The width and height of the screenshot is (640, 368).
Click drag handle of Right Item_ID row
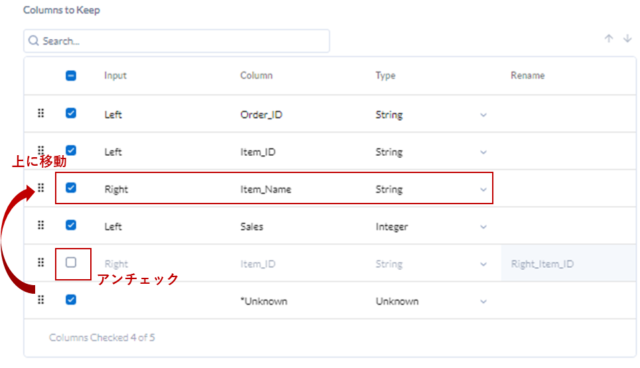click(x=41, y=262)
